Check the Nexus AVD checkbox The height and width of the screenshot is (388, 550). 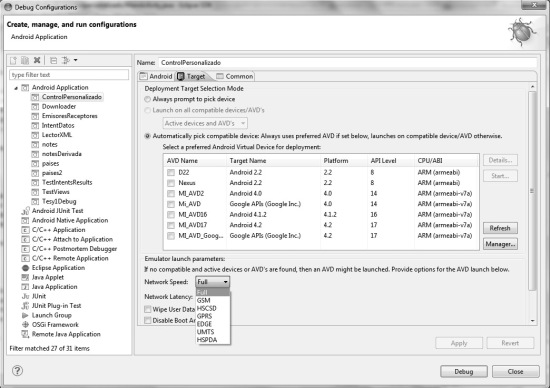click(171, 183)
